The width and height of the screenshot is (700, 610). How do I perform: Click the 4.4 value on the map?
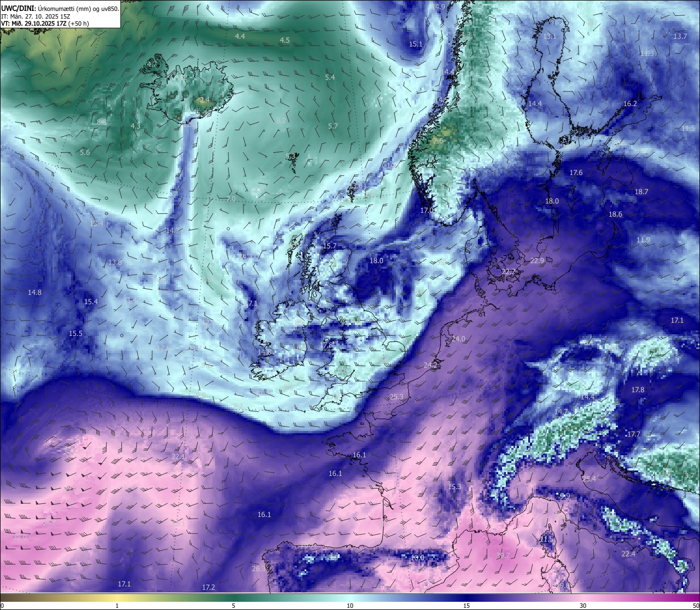click(240, 36)
